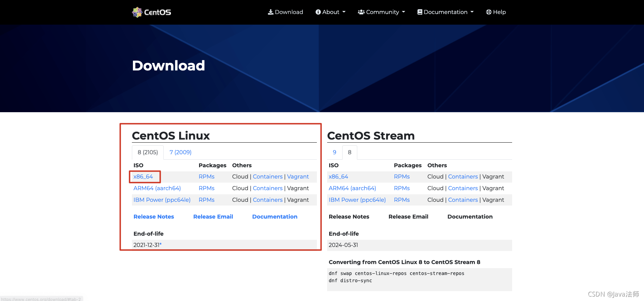Open RPMs link in CentOS Linux ARM64 row
The image size is (644, 301).
pos(207,188)
